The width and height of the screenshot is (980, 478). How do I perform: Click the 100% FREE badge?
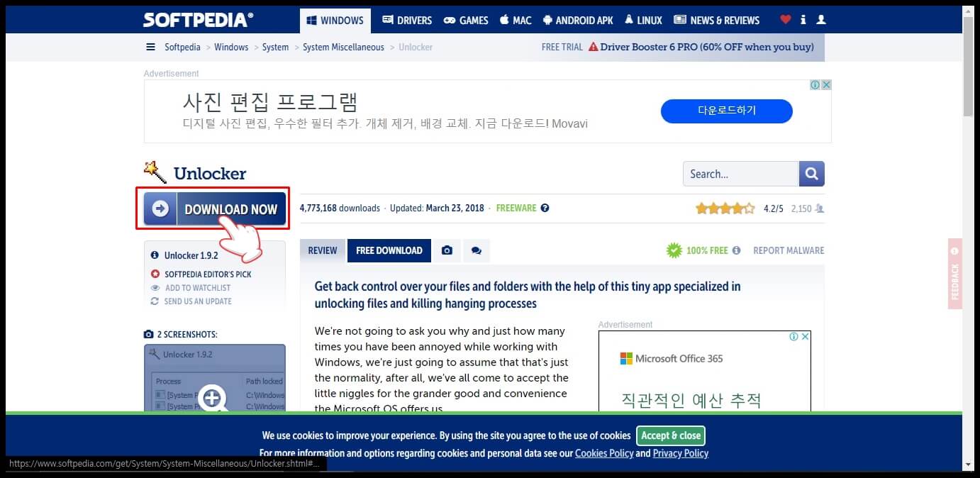click(x=697, y=250)
